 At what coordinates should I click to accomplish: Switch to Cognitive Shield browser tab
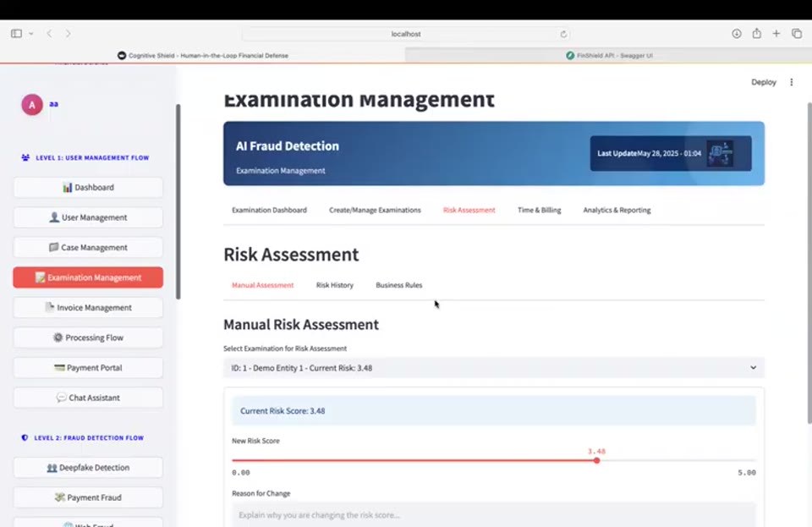[203, 55]
